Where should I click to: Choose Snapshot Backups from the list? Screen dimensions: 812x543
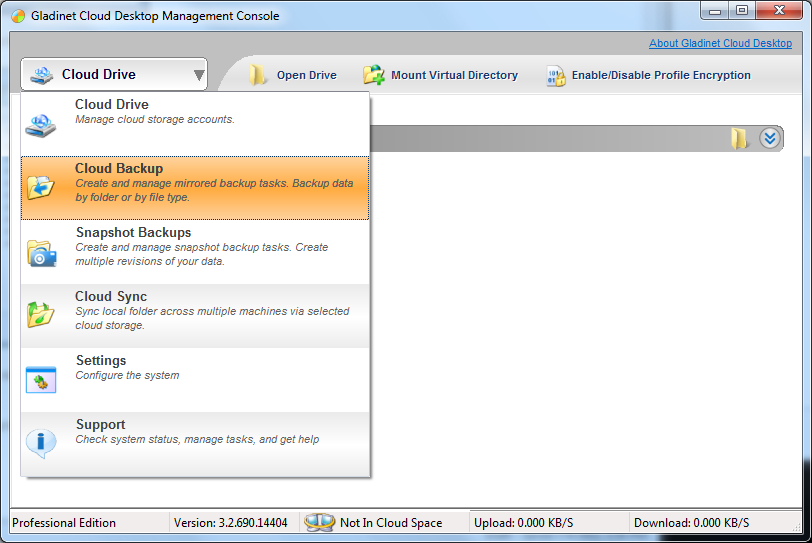195,252
